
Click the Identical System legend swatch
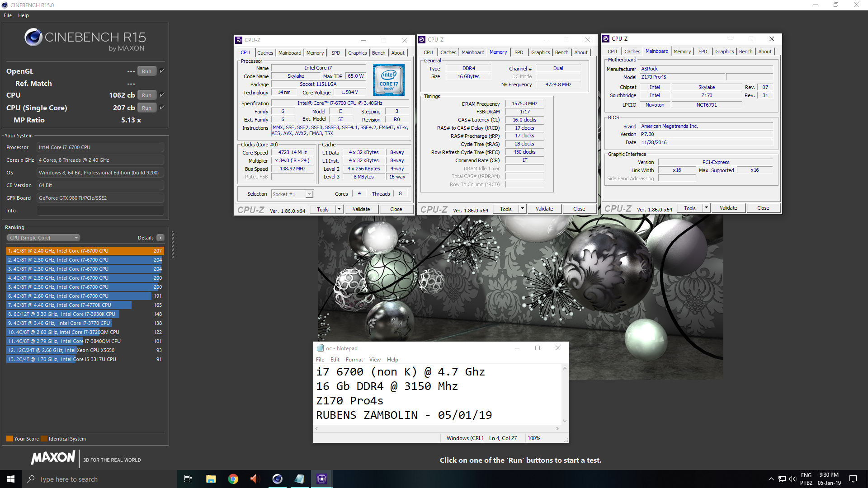click(x=44, y=438)
